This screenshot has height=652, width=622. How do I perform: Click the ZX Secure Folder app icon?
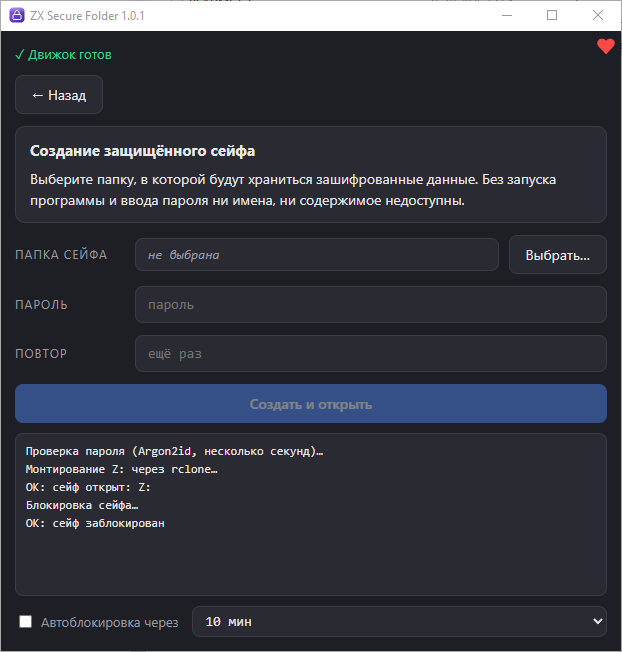coord(17,15)
